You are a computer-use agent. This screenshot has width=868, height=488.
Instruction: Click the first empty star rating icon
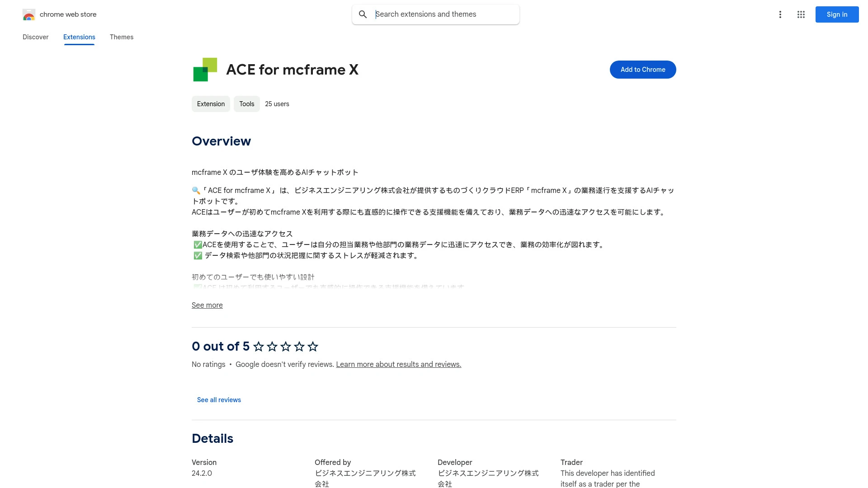pyautogui.click(x=258, y=346)
